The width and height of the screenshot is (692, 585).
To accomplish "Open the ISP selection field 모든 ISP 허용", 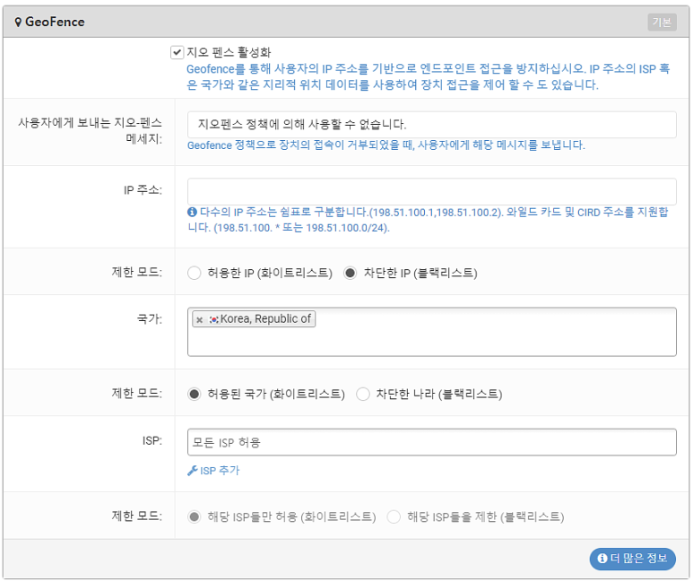I will pos(432,442).
